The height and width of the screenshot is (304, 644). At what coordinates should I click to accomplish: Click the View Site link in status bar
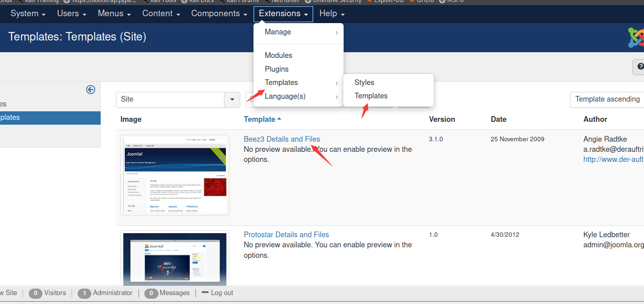click(x=8, y=293)
